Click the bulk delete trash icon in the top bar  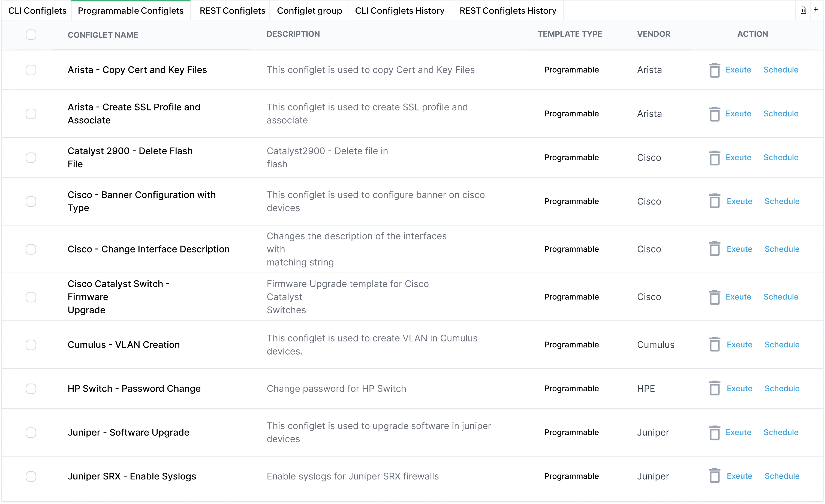pyautogui.click(x=803, y=10)
